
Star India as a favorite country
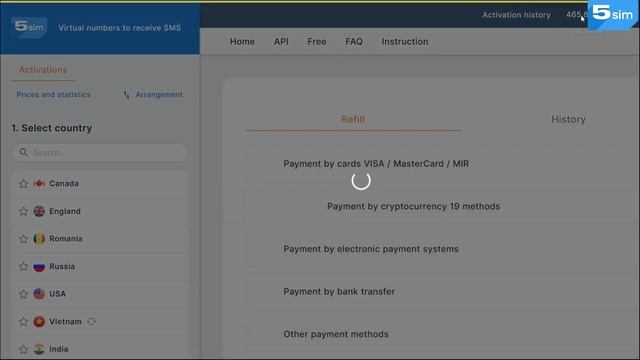pyautogui.click(x=23, y=349)
